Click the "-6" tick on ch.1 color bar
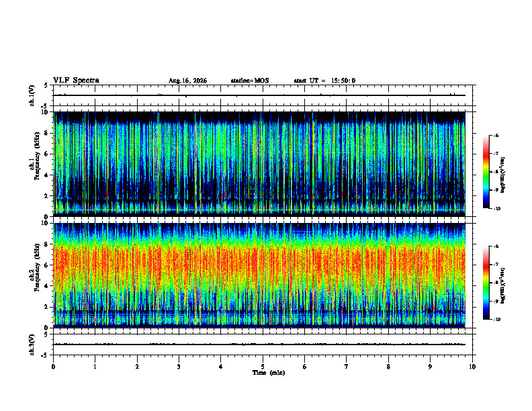This screenshot has height=411, width=532. coord(496,136)
